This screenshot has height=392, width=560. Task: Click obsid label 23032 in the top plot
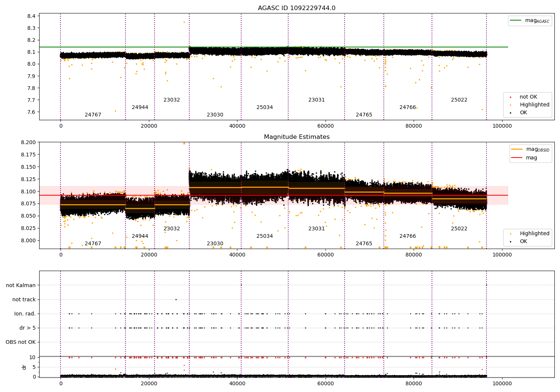(x=172, y=100)
